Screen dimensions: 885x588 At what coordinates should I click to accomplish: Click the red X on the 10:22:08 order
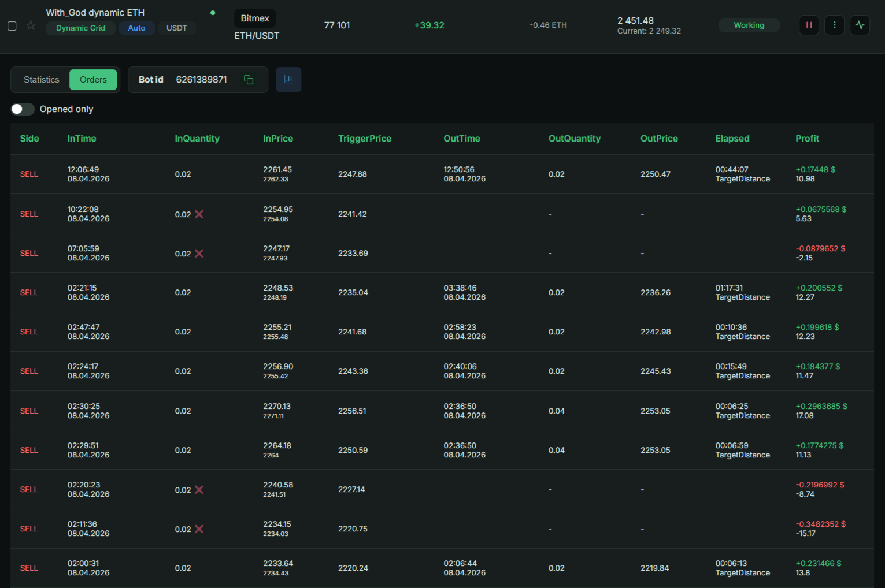199,214
